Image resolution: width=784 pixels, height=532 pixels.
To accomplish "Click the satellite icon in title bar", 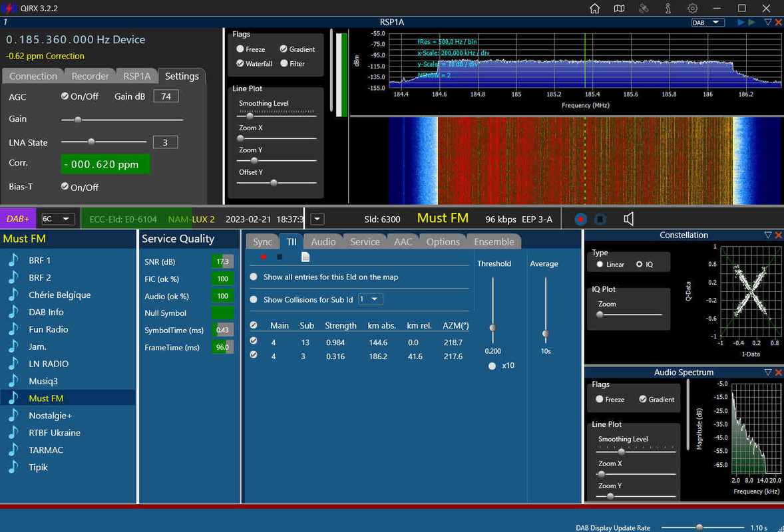I will 644,9.
